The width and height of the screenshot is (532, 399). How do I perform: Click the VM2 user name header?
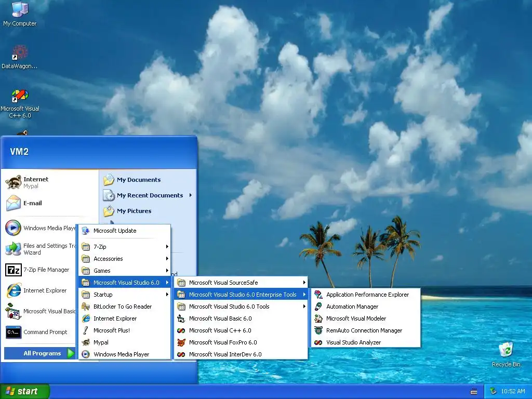click(x=19, y=152)
